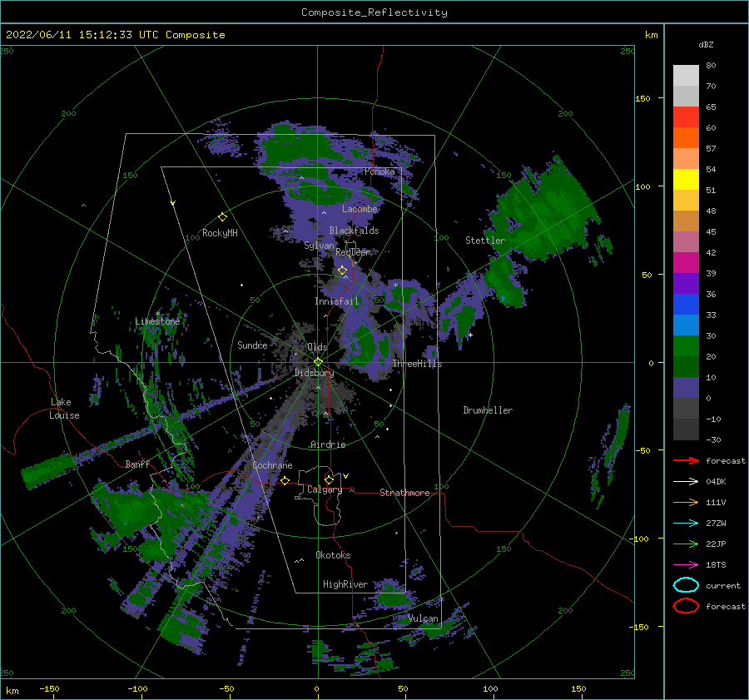Click the Innisfail label
This screenshot has width=749, height=700.
336,301
